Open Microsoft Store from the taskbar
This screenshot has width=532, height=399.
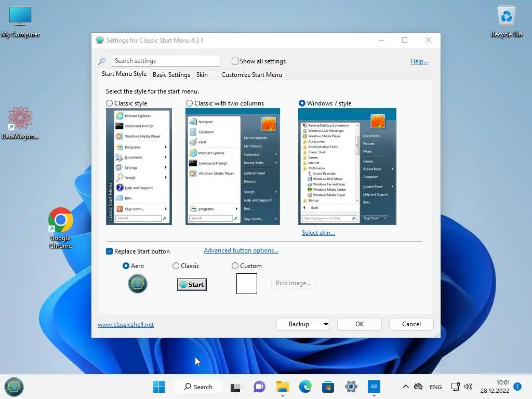coord(328,387)
